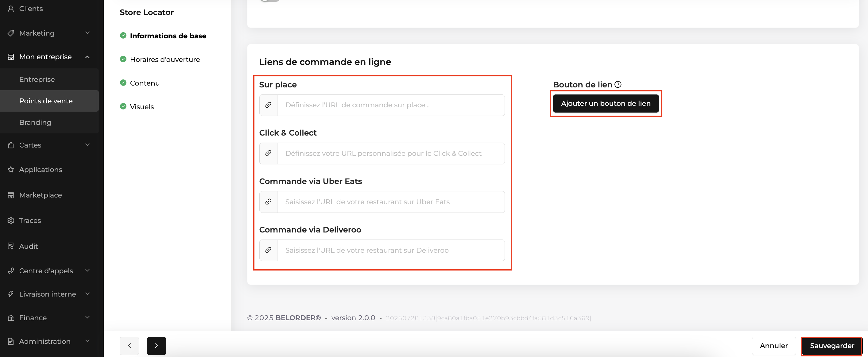Click the link icon beside Deliveroo field

[x=268, y=250]
